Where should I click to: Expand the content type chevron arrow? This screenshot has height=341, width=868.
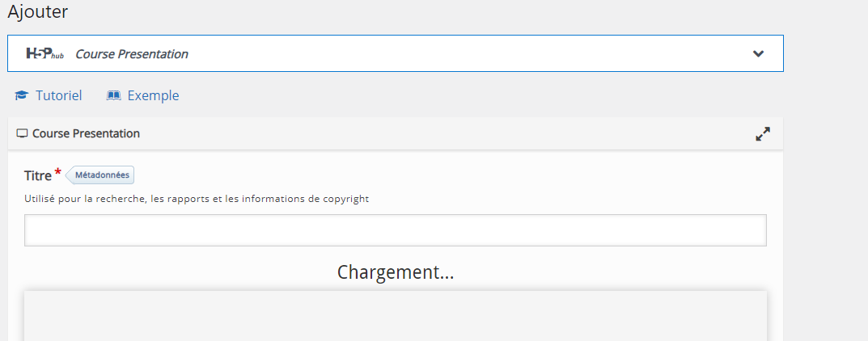pos(758,53)
